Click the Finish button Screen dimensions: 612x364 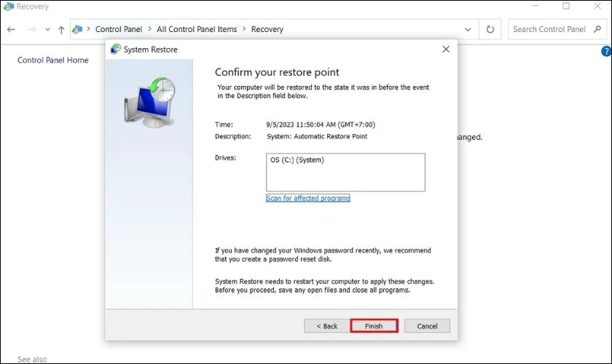click(374, 325)
